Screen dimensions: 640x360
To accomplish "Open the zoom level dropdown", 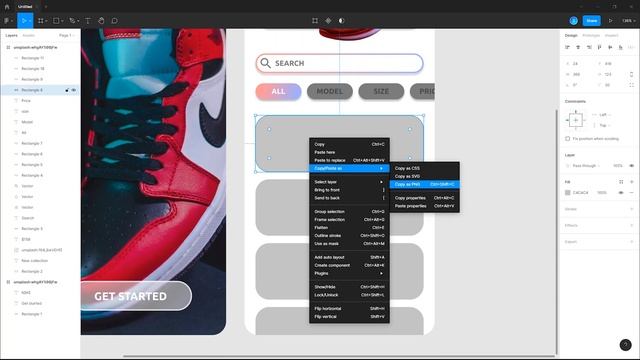I will 628,20.
